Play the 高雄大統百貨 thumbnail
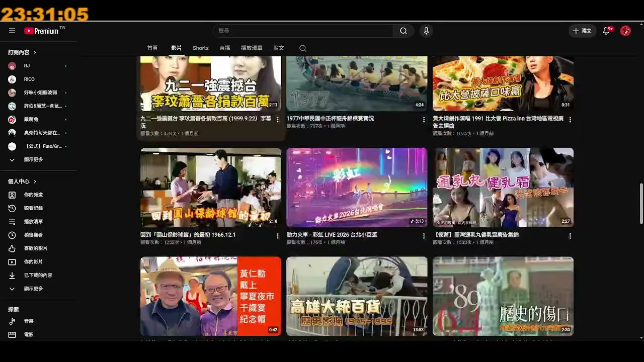Image resolution: width=644 pixels, height=362 pixels. click(x=357, y=296)
